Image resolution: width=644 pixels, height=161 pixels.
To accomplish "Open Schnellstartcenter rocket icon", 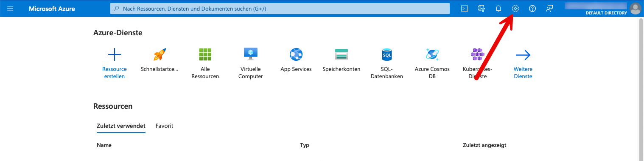I will click(x=160, y=54).
